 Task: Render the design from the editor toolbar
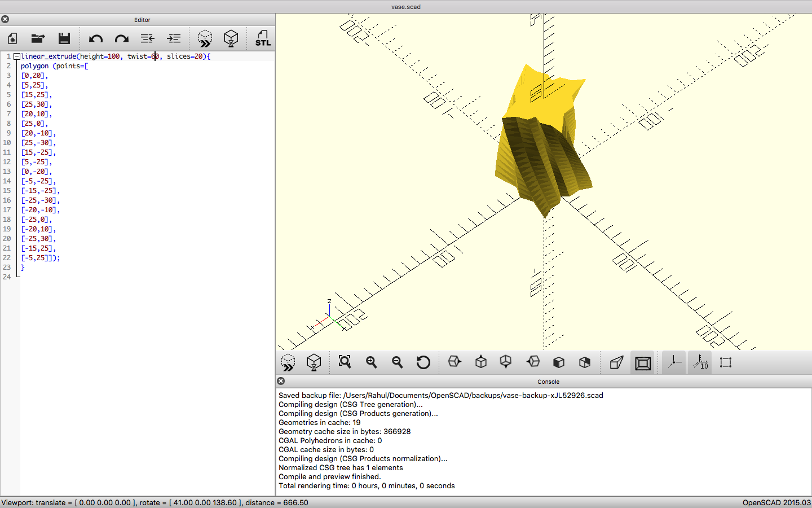point(231,38)
